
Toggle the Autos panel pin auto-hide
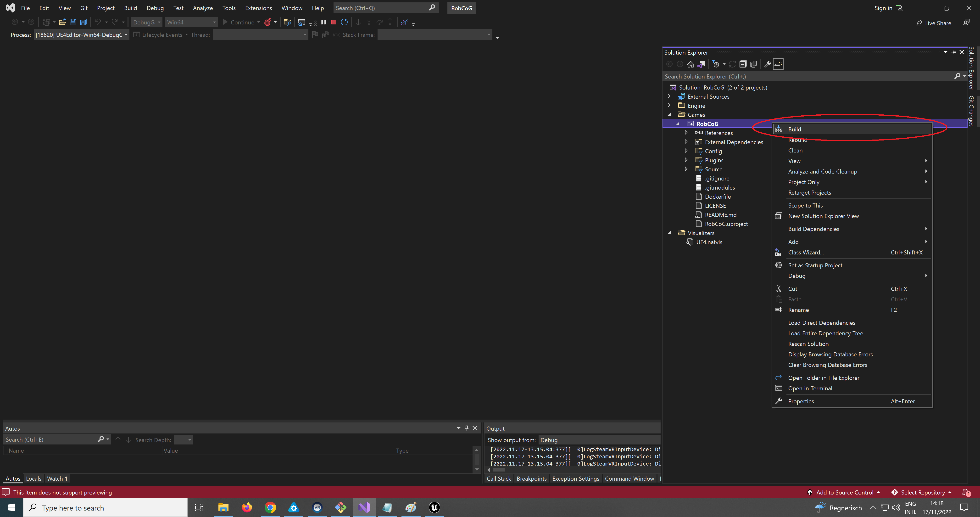click(x=467, y=428)
